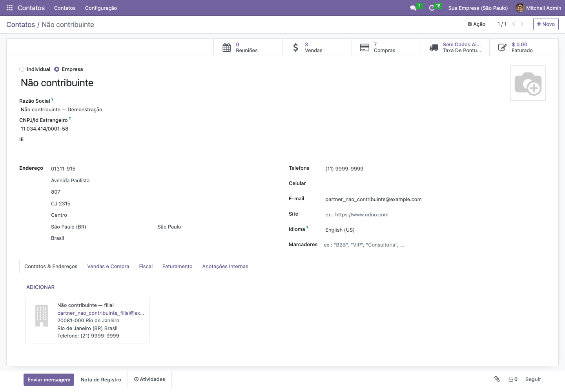Click Contatos breadcrumb link

pyautogui.click(x=21, y=24)
